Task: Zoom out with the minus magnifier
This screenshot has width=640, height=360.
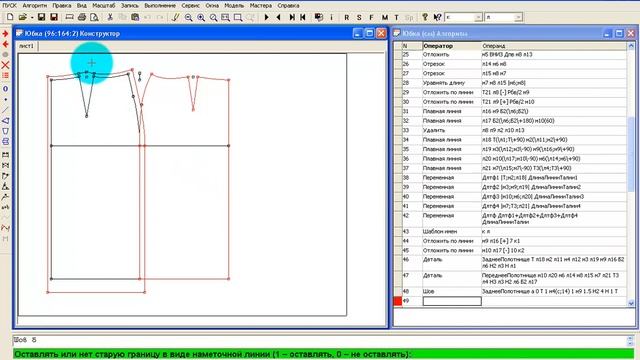Action: (188, 17)
